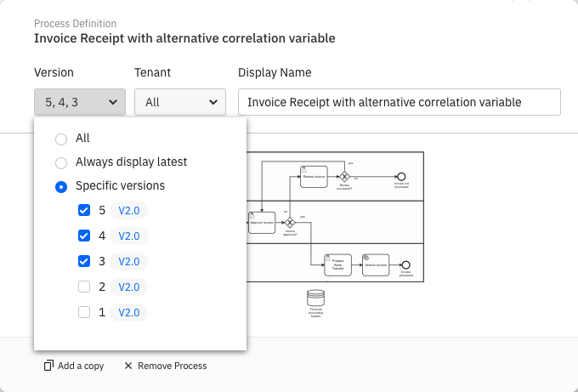Click the Review Invoice task node
Image resolution: width=578 pixels, height=392 pixels.
(313, 176)
